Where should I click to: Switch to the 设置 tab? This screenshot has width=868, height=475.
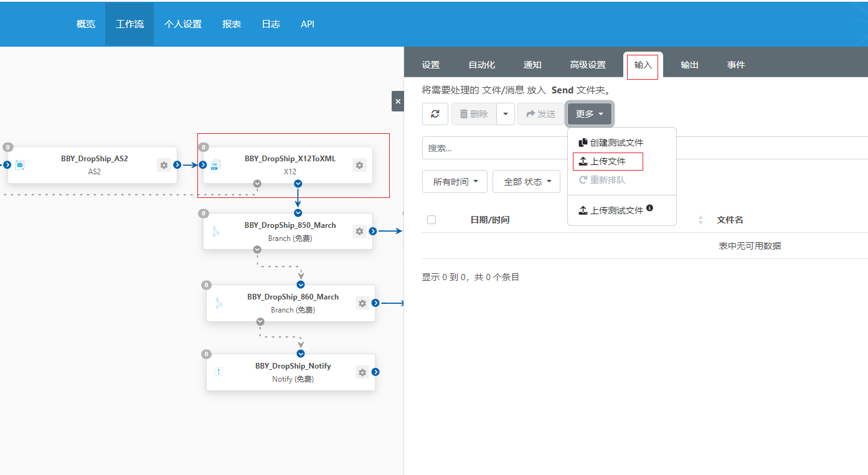coord(431,65)
